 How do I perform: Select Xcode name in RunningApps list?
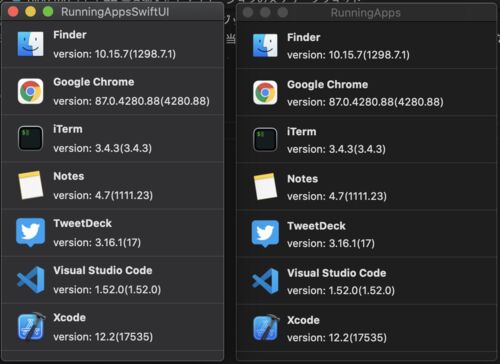[303, 320]
